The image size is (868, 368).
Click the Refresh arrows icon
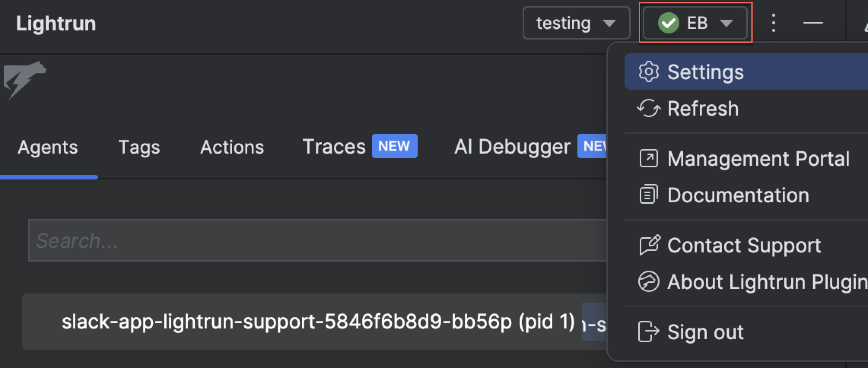pos(649,108)
